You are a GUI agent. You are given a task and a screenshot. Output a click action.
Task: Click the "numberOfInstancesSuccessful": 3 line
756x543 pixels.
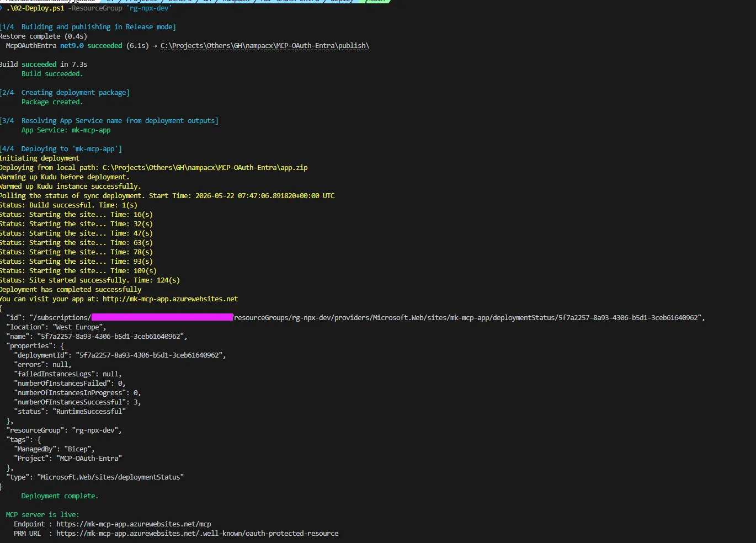coord(77,402)
